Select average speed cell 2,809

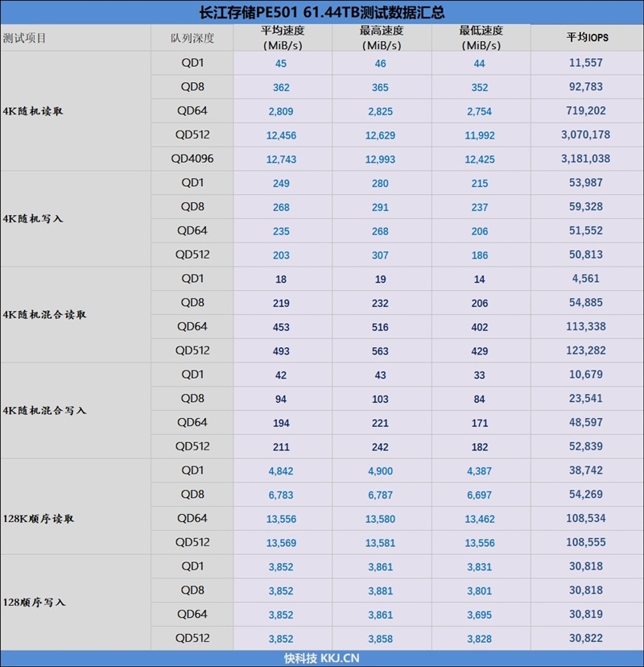pyautogui.click(x=283, y=111)
